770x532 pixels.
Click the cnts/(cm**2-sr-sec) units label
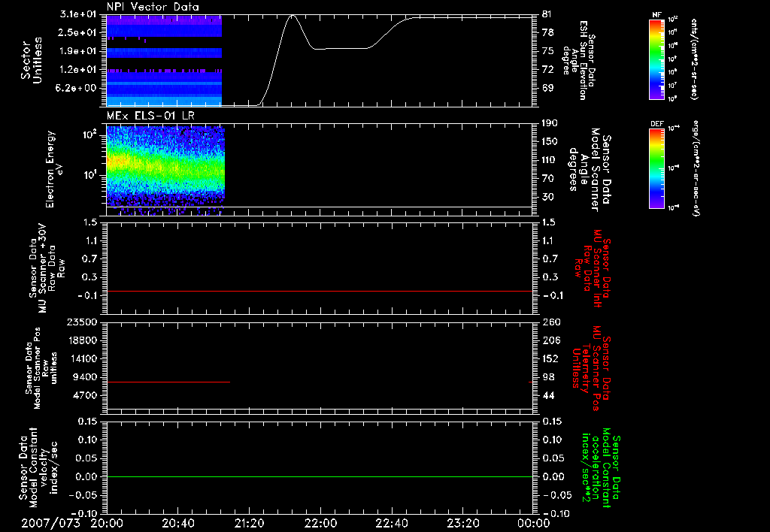click(x=694, y=59)
